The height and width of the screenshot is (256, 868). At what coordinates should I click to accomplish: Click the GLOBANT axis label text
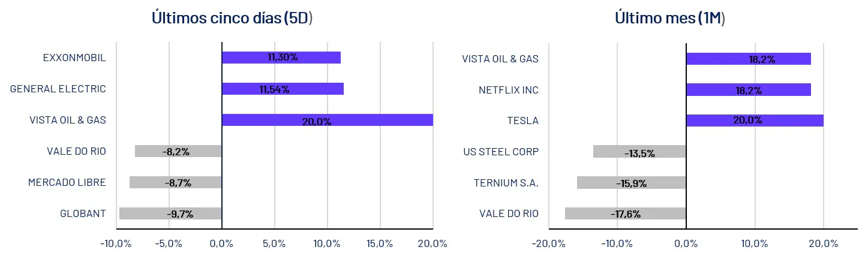(x=83, y=213)
